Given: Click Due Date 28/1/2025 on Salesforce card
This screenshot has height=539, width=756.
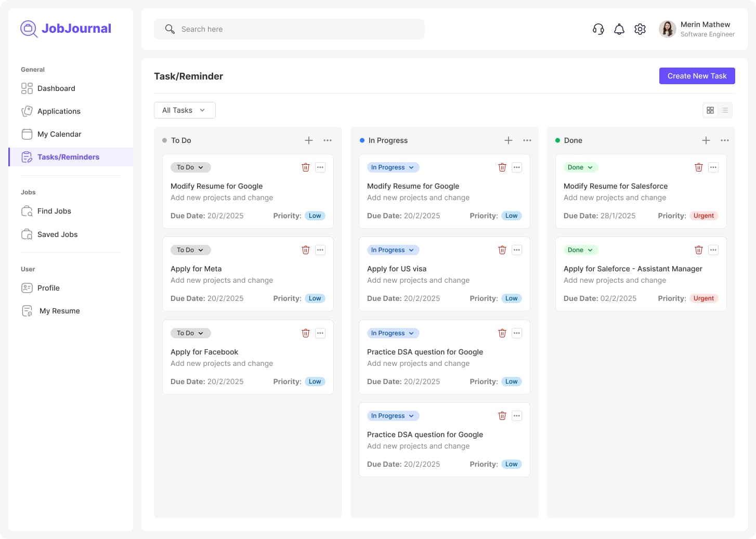Looking at the screenshot, I should (599, 216).
